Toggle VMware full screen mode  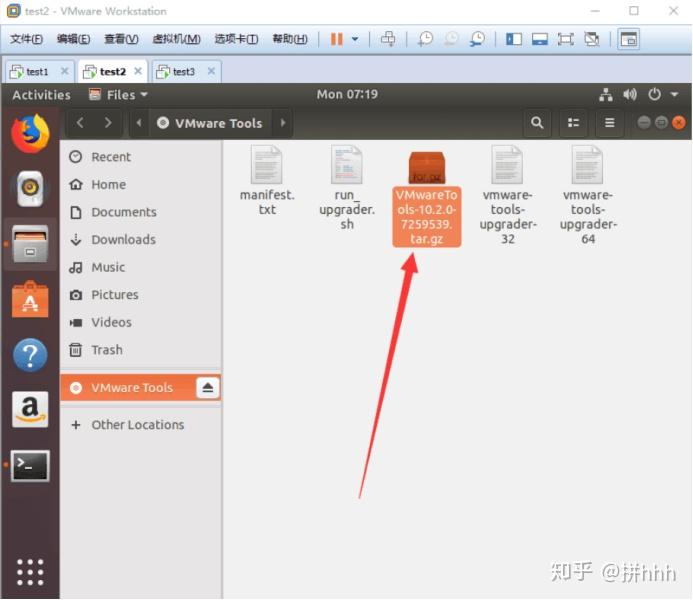pyautogui.click(x=565, y=39)
